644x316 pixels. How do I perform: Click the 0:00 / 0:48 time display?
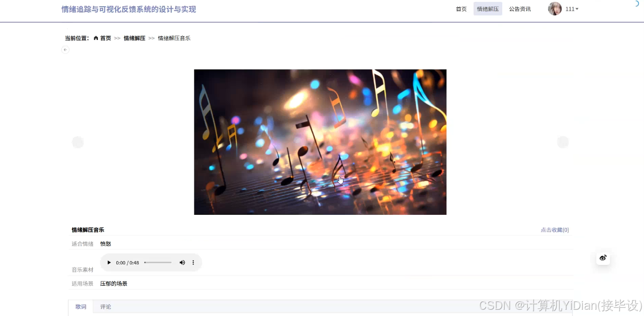click(x=127, y=263)
